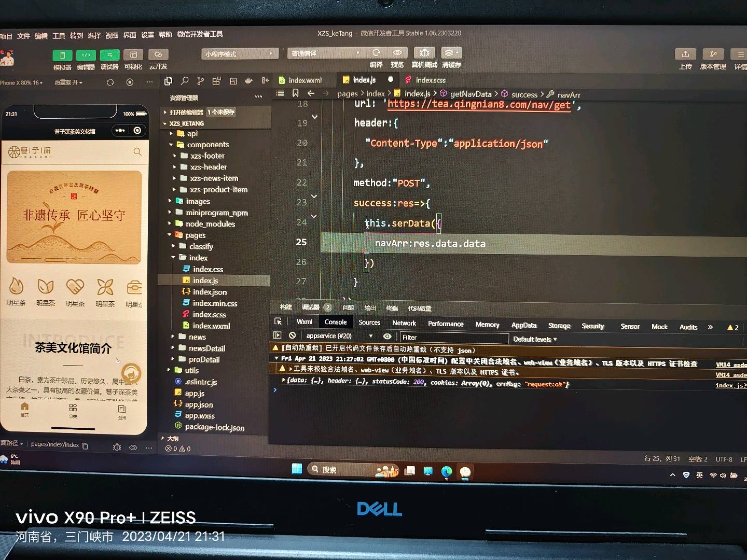Click the console Filter input field
This screenshot has width=747, height=560.
(x=454, y=338)
